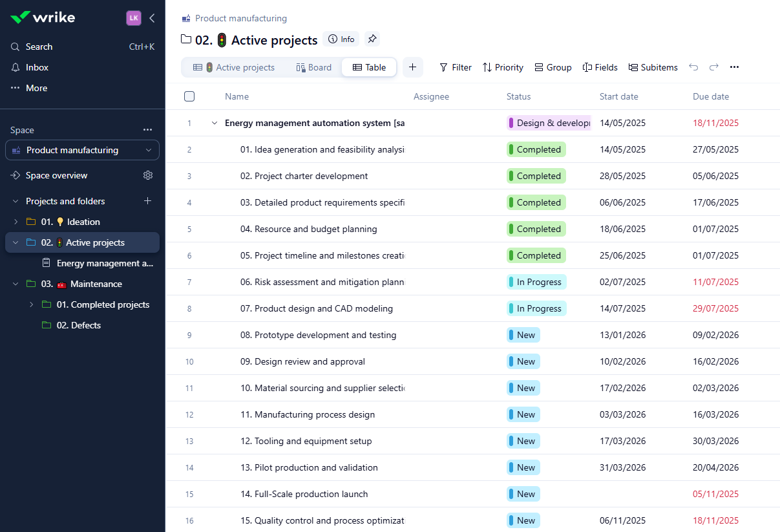Switch to the Table view tab
The height and width of the screenshot is (532, 780).
(369, 67)
